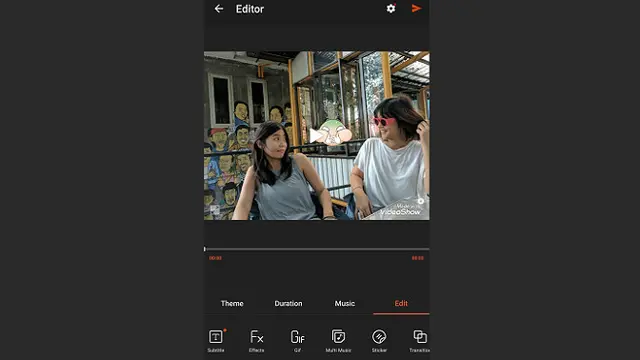Export video with orange send arrow
This screenshot has width=640, height=360.
pyautogui.click(x=416, y=9)
